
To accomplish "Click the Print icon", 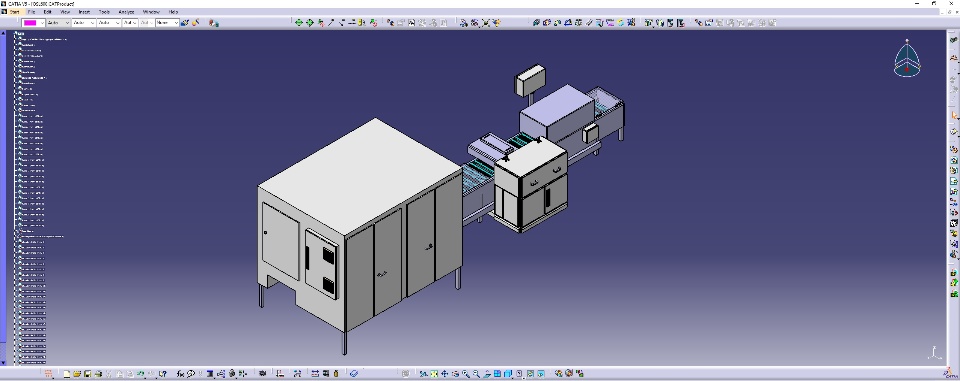I will (98, 374).
